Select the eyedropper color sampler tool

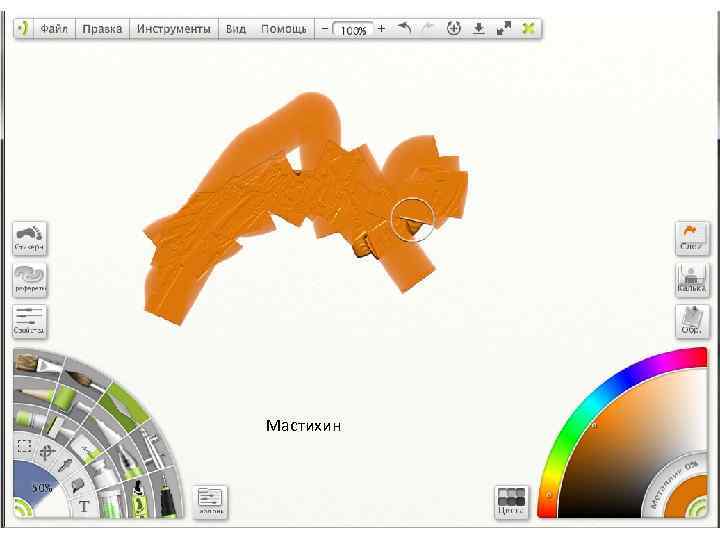pyautogui.click(x=65, y=465)
